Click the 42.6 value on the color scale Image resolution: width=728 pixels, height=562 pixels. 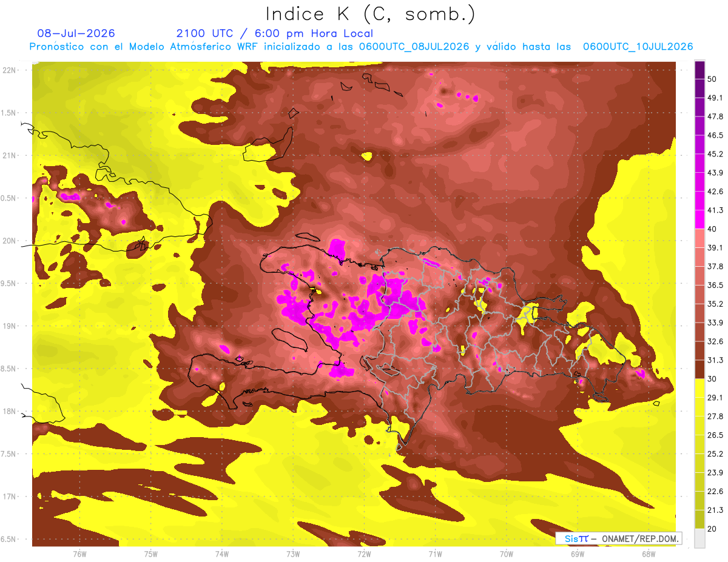(715, 192)
